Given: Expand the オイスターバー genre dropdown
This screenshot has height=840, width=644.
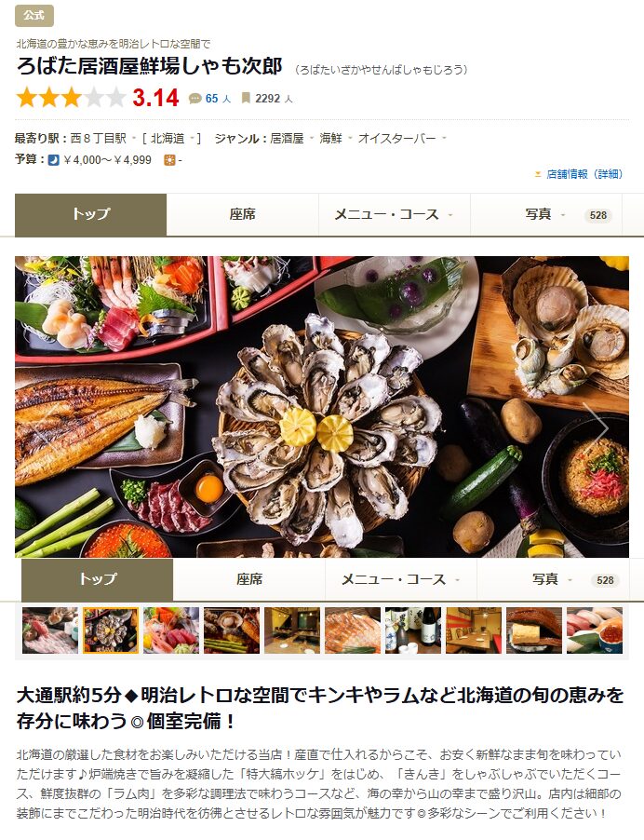Looking at the screenshot, I should 444,139.
